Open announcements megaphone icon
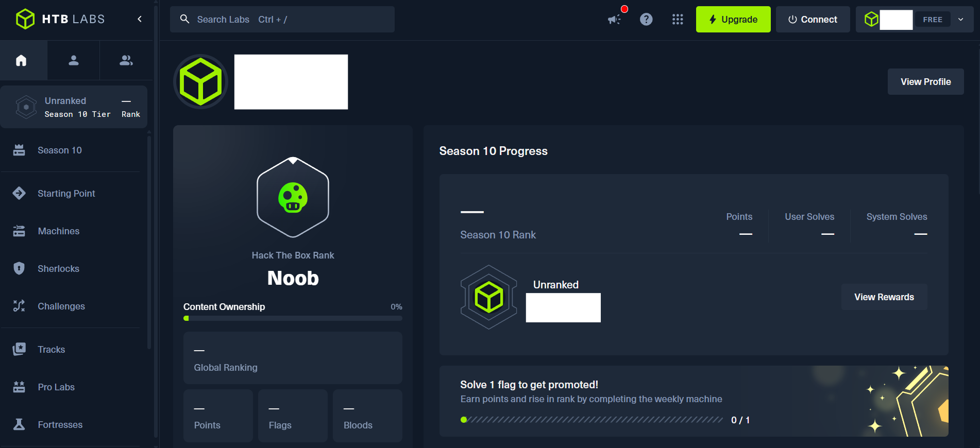 click(x=614, y=20)
